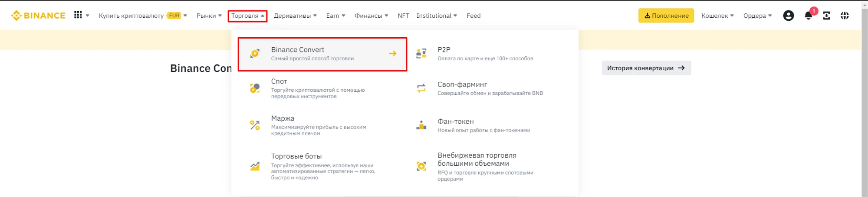The image size is (868, 197).
Task: Select Спот from the trading menu
Action: (x=279, y=81)
